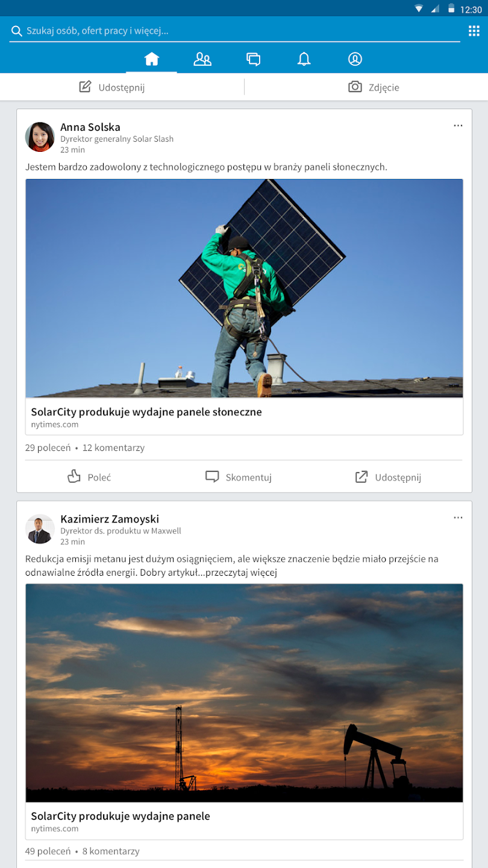Open the profile icon in navigation bar
Viewport: 488px width, 868px height.
pos(355,59)
